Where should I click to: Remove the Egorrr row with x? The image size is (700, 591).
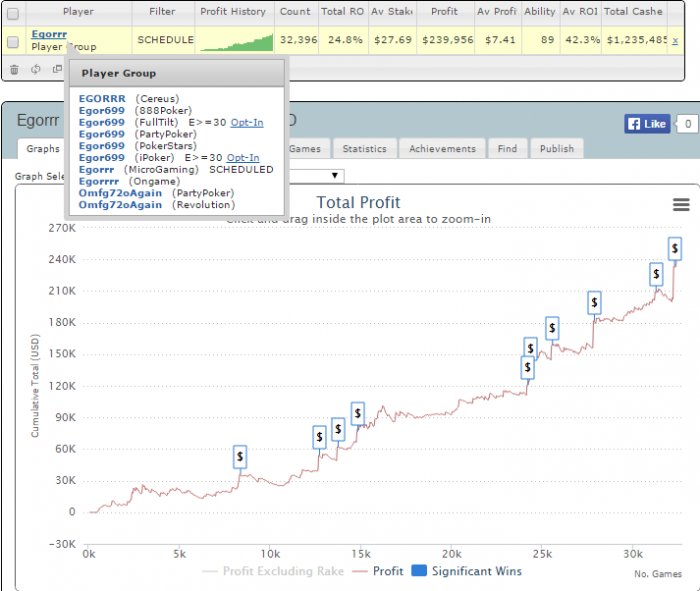(675, 41)
